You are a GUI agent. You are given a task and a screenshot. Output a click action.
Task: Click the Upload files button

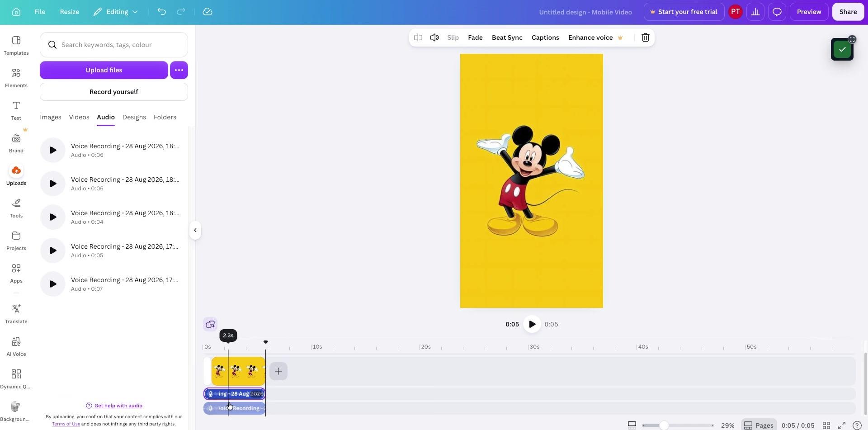[104, 70]
